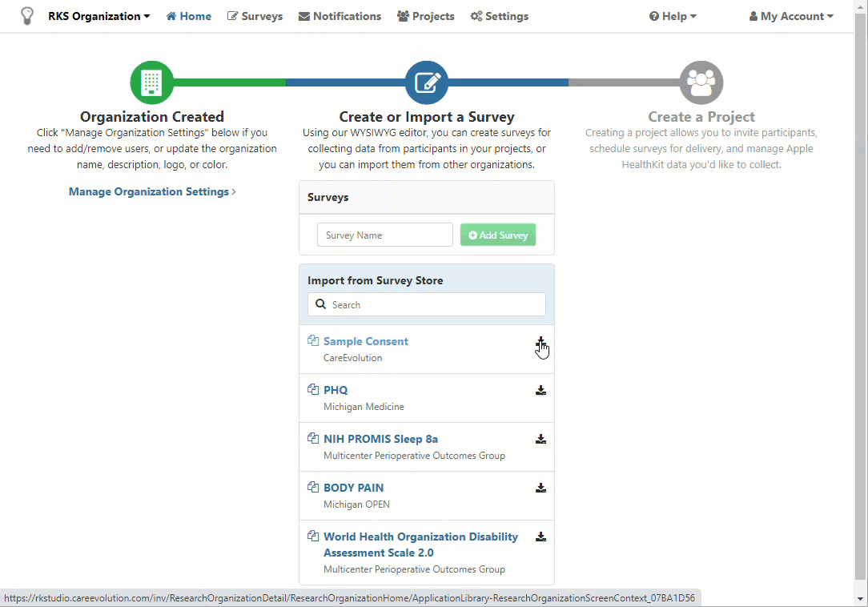The width and height of the screenshot is (868, 607).
Task: Click the gray Create a Project icon
Action: click(701, 82)
